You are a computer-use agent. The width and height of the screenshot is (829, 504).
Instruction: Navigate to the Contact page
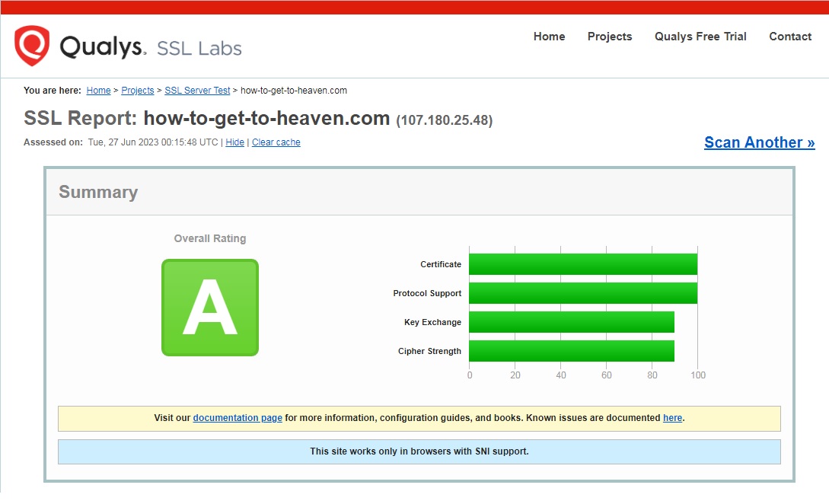tap(789, 36)
